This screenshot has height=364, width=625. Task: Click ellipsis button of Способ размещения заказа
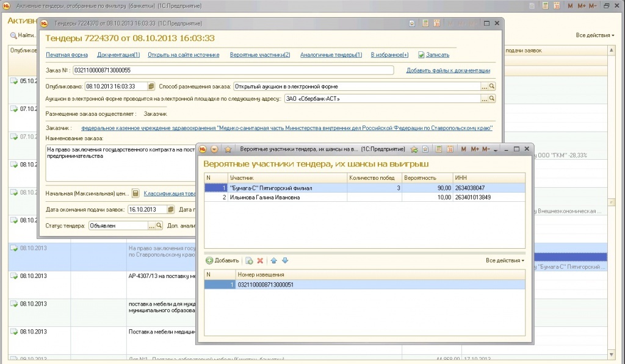(x=484, y=87)
